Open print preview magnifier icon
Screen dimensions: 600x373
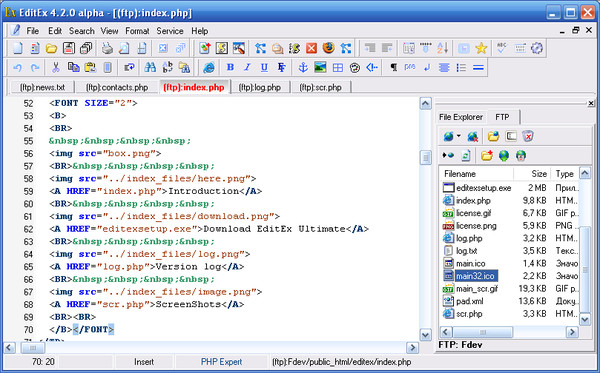tap(124, 48)
